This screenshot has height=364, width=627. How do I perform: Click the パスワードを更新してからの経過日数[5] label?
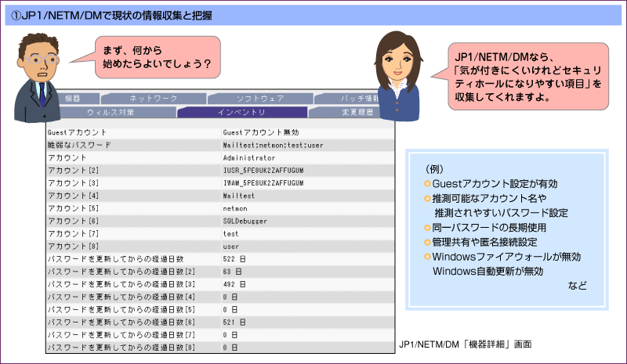pos(121,310)
